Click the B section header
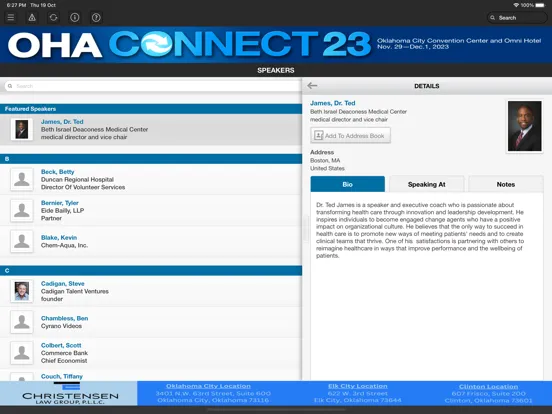552x414 pixels. coord(151,159)
